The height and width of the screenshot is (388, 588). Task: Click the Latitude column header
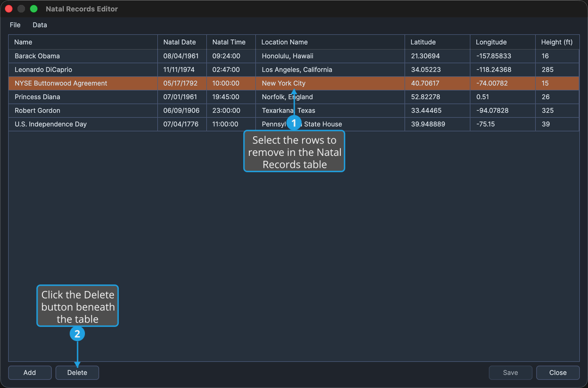437,42
